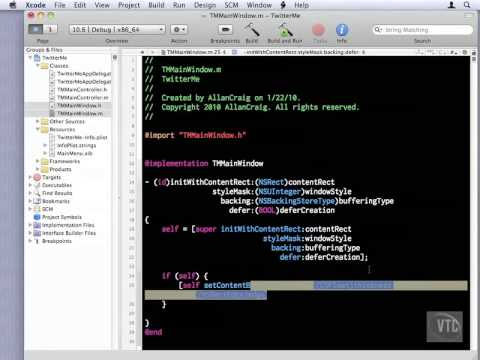Click the red Targets bullseye icon
The image size is (480, 360).
[x=37, y=177]
